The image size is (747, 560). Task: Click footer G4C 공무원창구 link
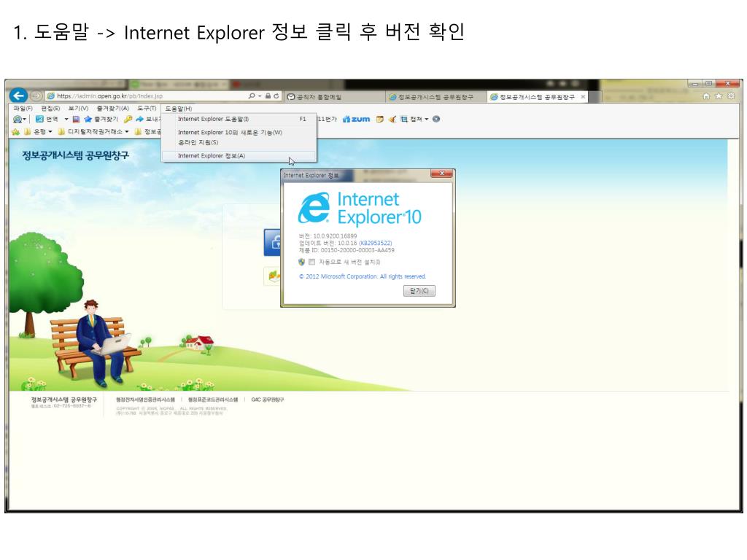tap(267, 400)
